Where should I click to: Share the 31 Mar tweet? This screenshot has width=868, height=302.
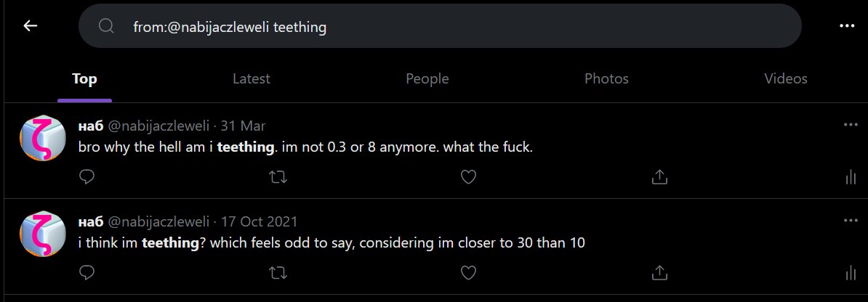659,176
